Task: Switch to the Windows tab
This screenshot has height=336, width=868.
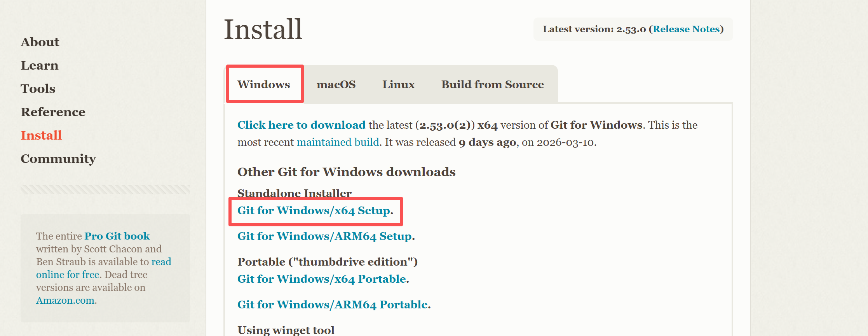Action: 264,84
